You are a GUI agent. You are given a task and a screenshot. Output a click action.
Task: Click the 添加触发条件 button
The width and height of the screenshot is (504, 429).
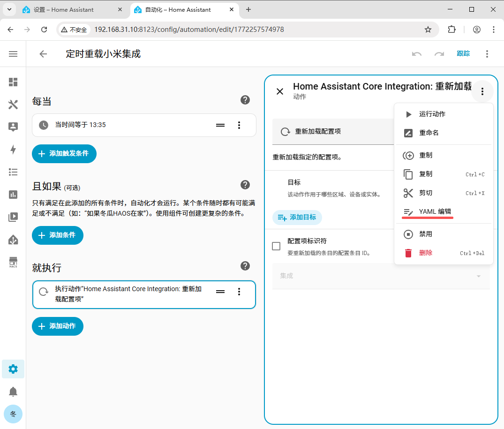pyautogui.click(x=64, y=154)
